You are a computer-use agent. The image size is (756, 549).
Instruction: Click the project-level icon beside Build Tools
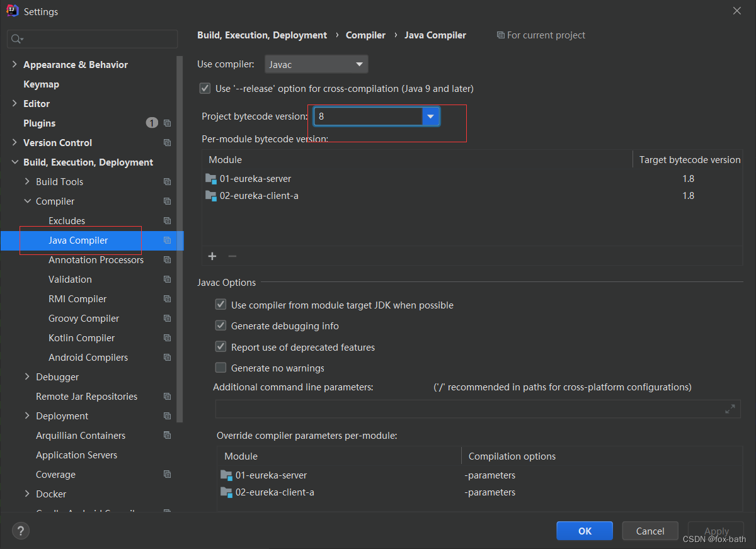[167, 182]
